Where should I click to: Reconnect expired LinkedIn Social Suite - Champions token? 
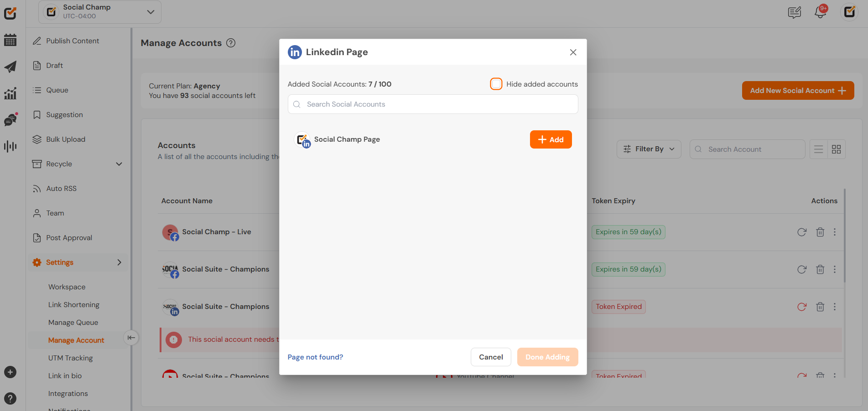pyautogui.click(x=802, y=307)
